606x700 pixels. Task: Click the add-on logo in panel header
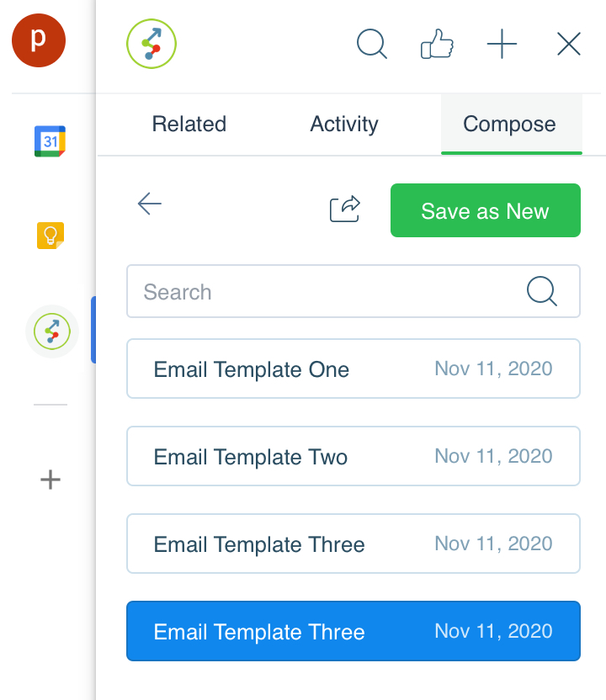(151, 44)
